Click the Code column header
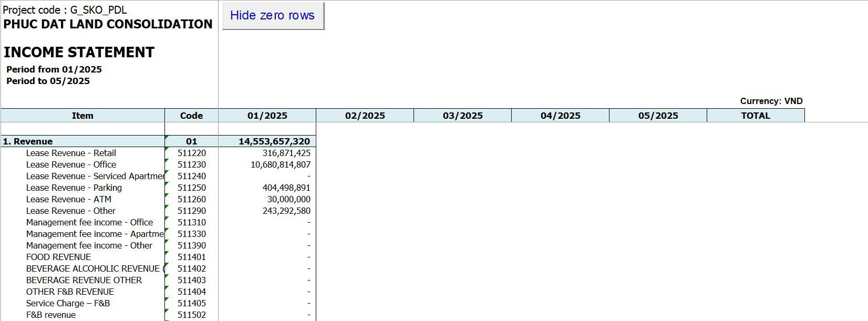868x321 pixels. 191,116
